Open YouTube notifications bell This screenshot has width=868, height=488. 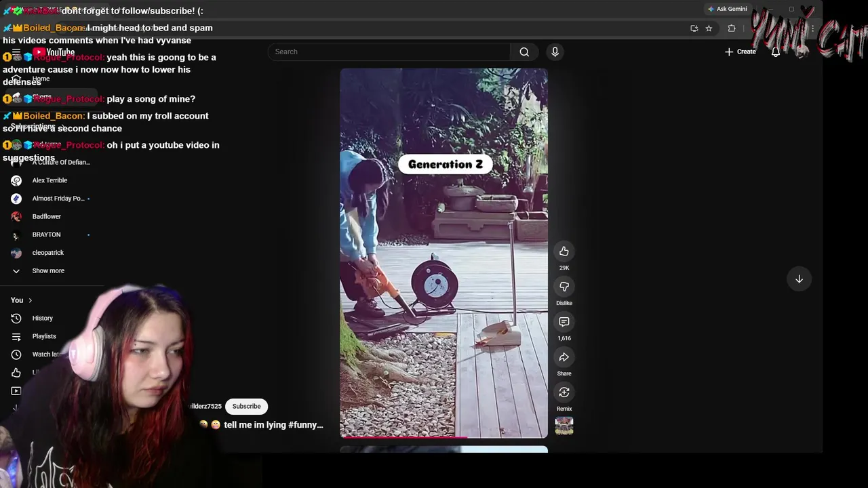pyautogui.click(x=776, y=52)
